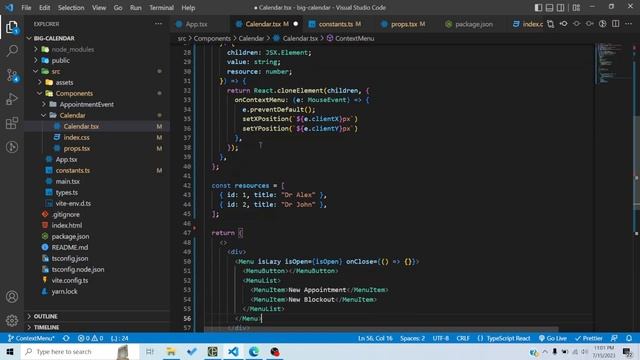640x360 pixels.
Task: Open the Source Control view
Action: pyautogui.click(x=12, y=76)
